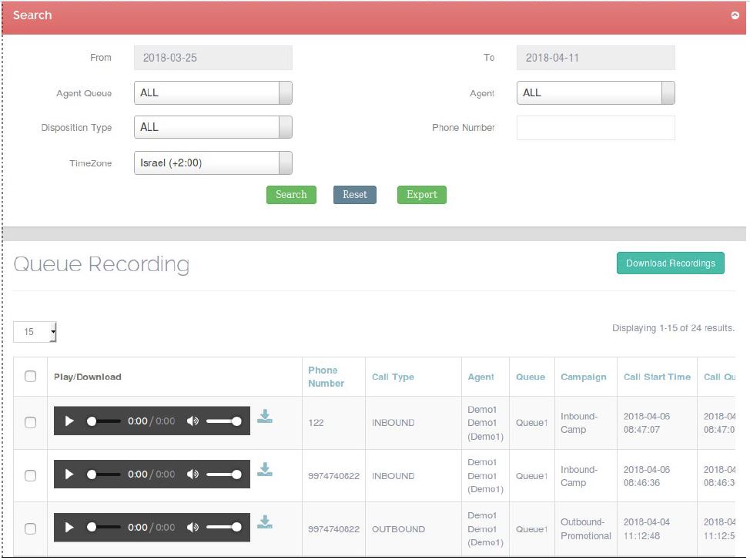Image resolution: width=750 pixels, height=560 pixels.
Task: Select the checkbox for the OUTBOUND call row
Action: click(31, 528)
